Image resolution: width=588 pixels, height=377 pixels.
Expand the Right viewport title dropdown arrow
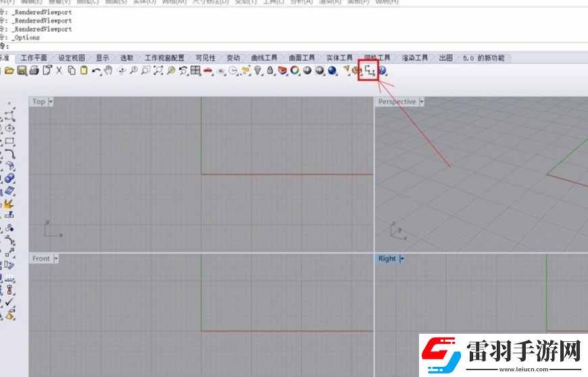[x=402, y=259]
